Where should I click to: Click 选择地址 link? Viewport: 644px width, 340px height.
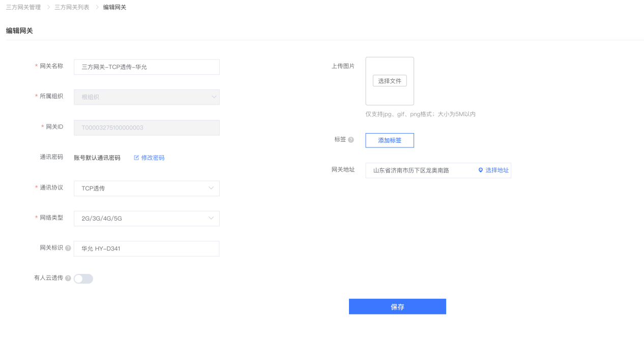coord(496,170)
